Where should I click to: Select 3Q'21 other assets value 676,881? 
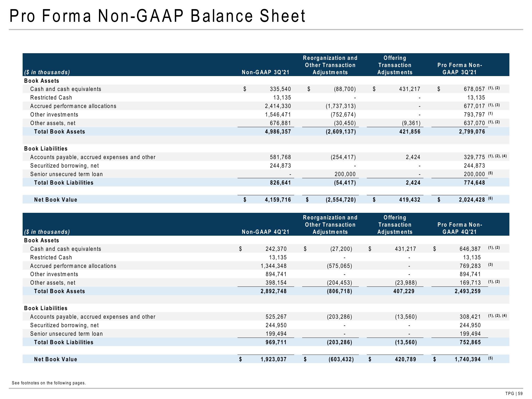(280, 123)
